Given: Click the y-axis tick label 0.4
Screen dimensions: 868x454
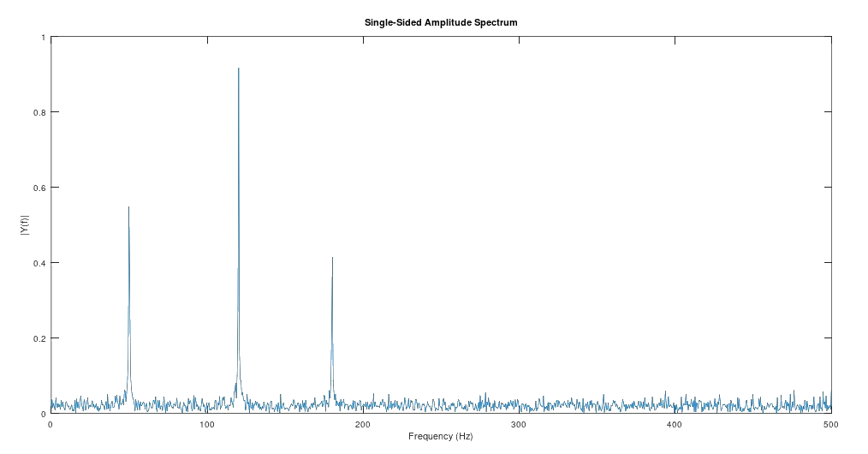Looking at the screenshot, I should pos(40,263).
